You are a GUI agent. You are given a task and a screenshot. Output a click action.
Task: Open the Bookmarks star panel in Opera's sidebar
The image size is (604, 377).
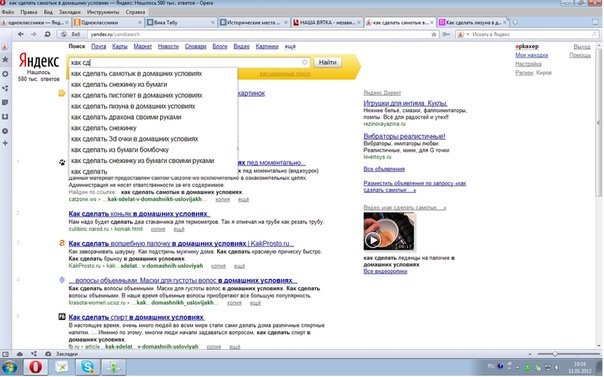[5, 60]
